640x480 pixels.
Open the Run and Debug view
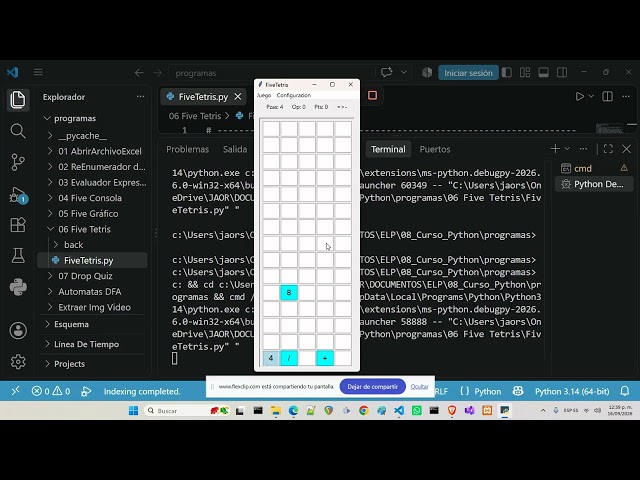(18, 194)
